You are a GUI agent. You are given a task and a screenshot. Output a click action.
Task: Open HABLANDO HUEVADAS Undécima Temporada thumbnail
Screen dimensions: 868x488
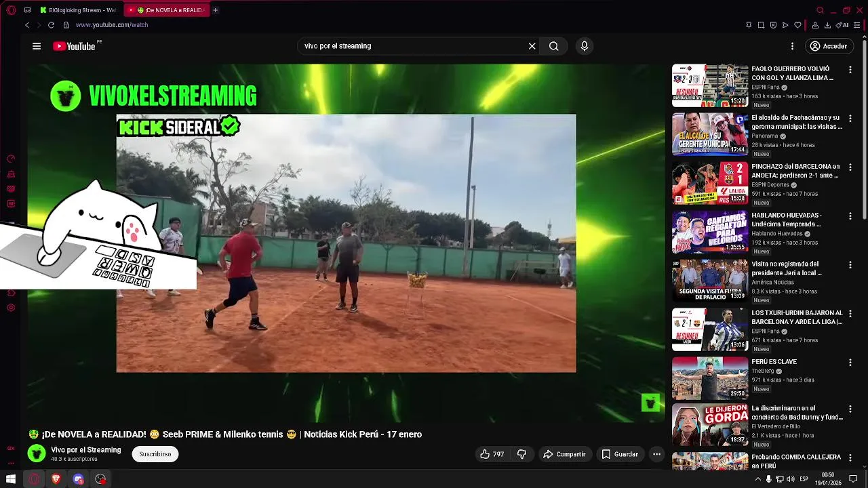(x=710, y=232)
